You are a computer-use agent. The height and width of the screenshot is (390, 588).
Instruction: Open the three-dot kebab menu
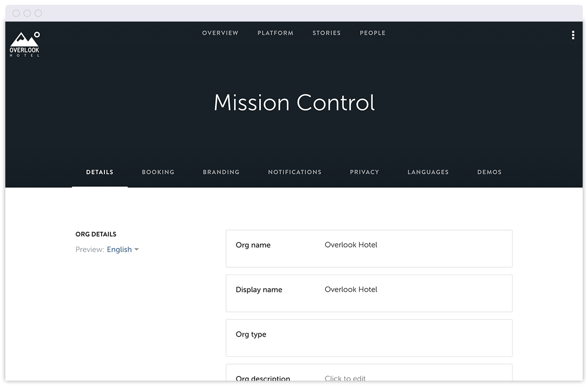tap(573, 35)
